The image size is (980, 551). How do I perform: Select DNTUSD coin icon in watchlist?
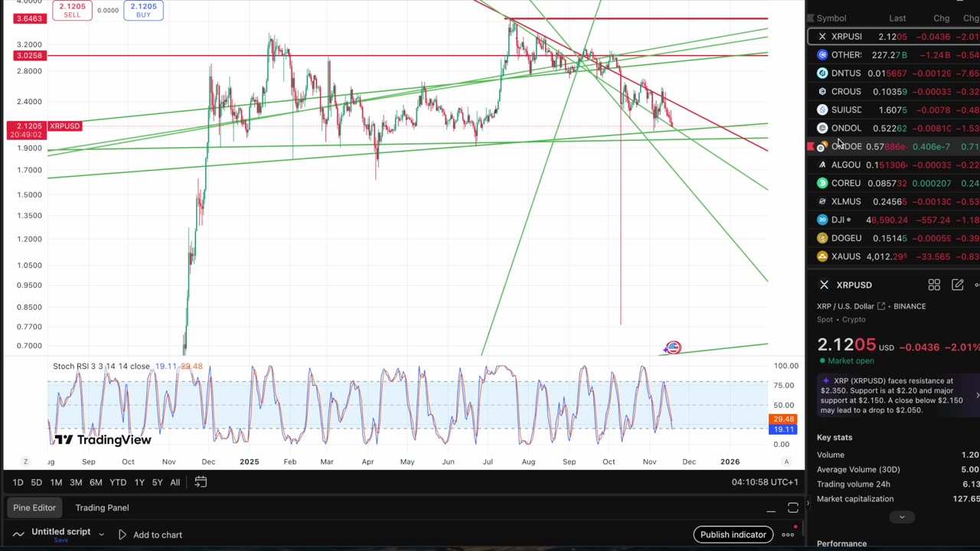pos(822,73)
